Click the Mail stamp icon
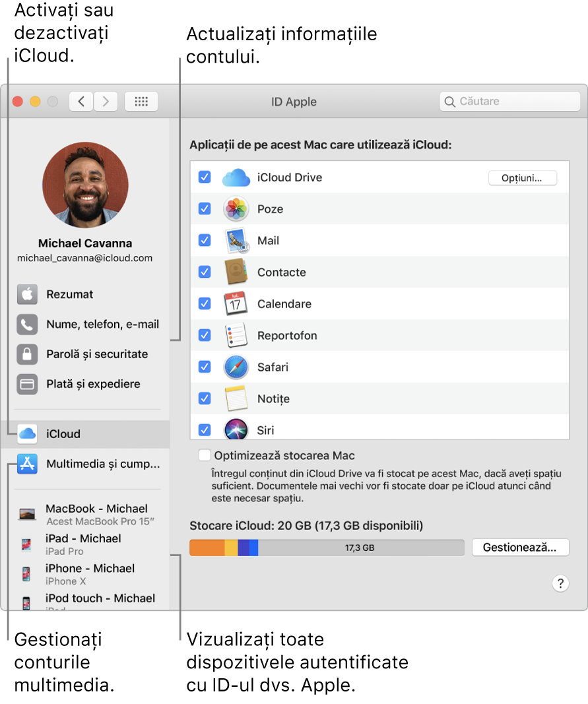The height and width of the screenshot is (704, 588). click(237, 241)
